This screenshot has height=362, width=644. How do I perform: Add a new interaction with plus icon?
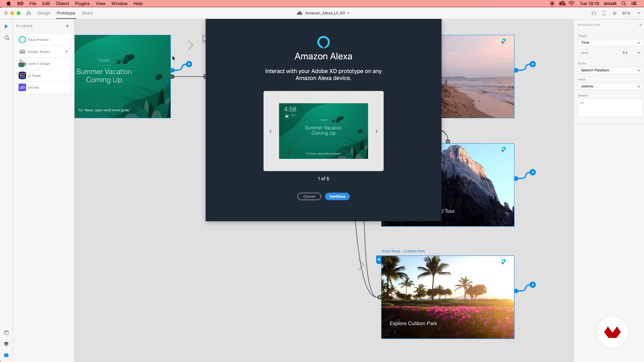(640, 25)
